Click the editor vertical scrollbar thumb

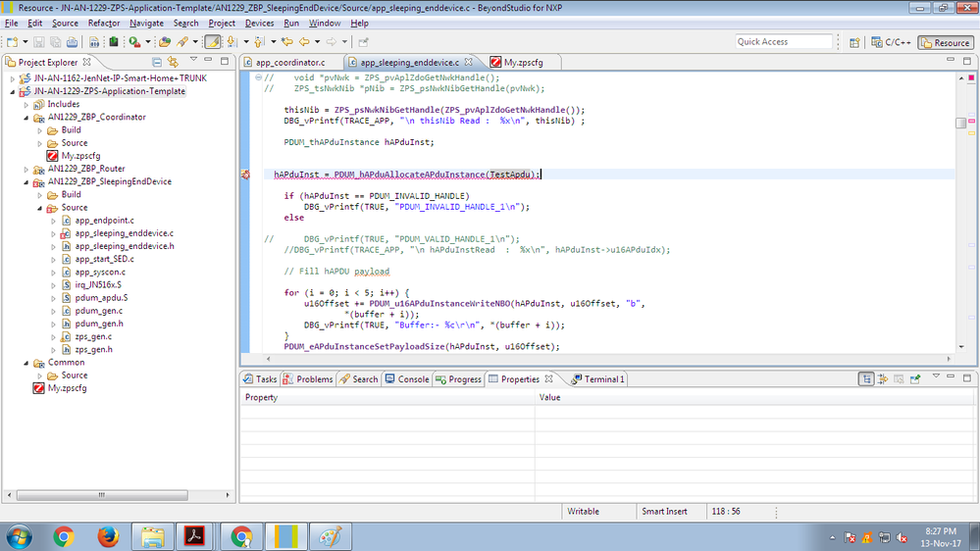coord(961,123)
